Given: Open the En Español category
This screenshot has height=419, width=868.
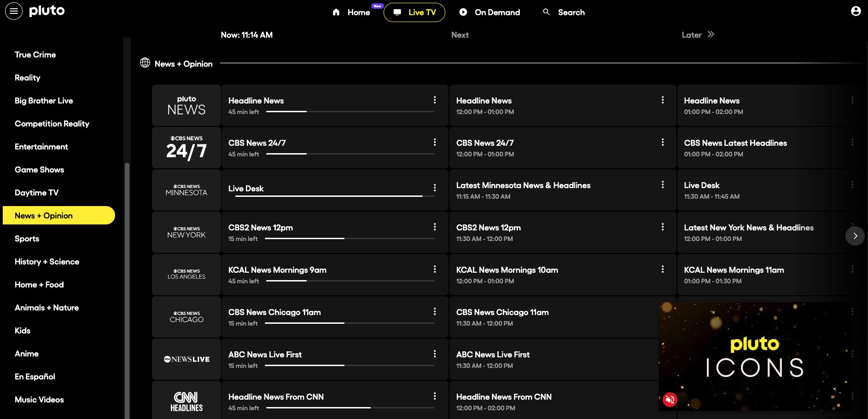Looking at the screenshot, I should pos(34,376).
